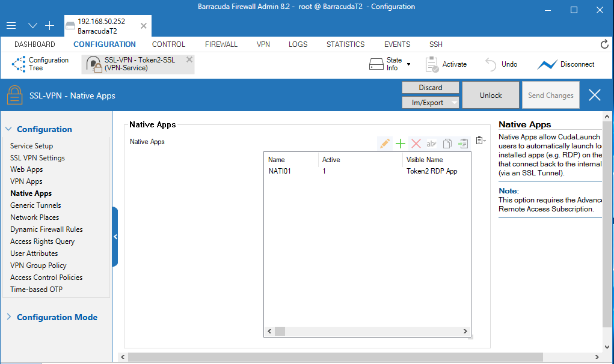Click the Native Apps table horizontal scrollbar thumb
The image size is (614, 364).
click(x=280, y=331)
